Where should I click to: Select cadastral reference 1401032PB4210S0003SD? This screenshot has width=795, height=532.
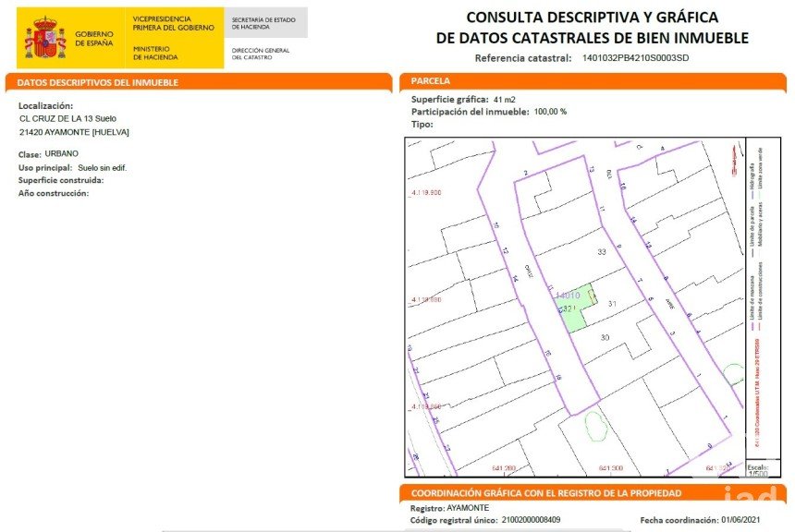635,58
